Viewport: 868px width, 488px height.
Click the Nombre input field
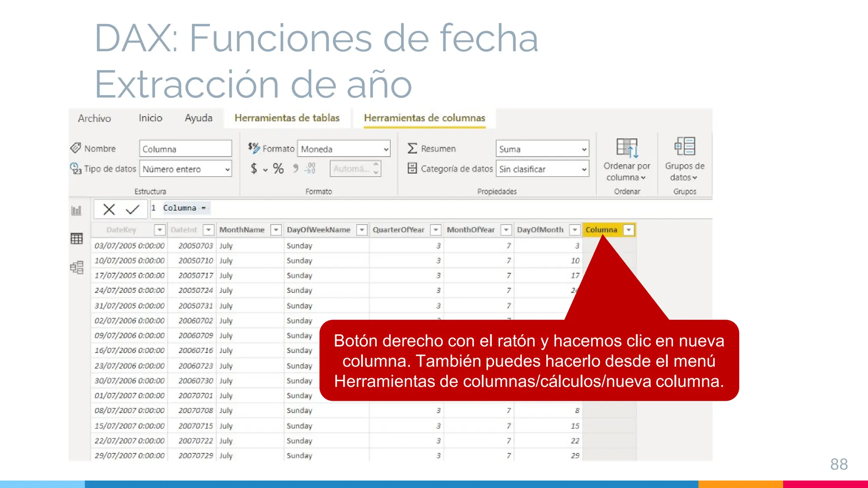tap(185, 149)
